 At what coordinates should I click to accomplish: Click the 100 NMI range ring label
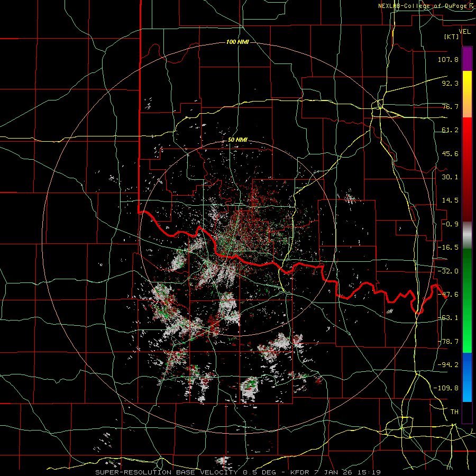pyautogui.click(x=237, y=42)
